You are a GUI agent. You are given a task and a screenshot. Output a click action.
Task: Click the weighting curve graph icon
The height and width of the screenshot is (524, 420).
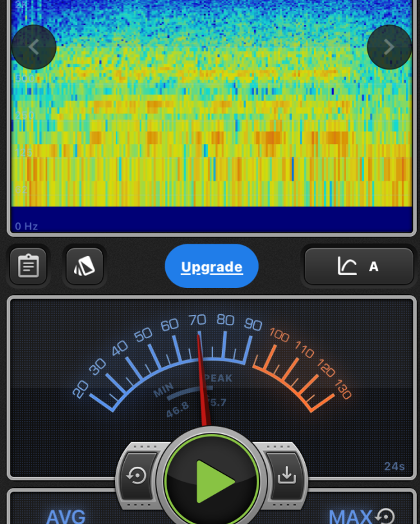pos(347,266)
